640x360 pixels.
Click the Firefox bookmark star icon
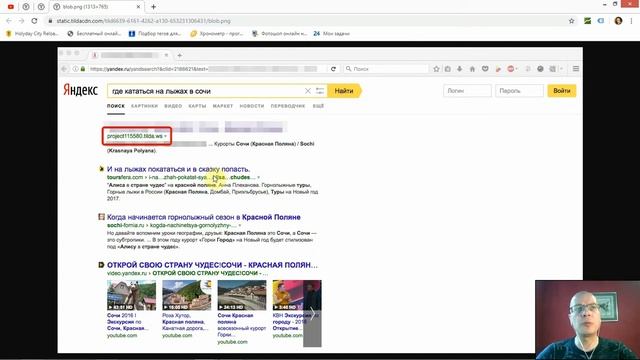pyautogui.click(x=436, y=69)
